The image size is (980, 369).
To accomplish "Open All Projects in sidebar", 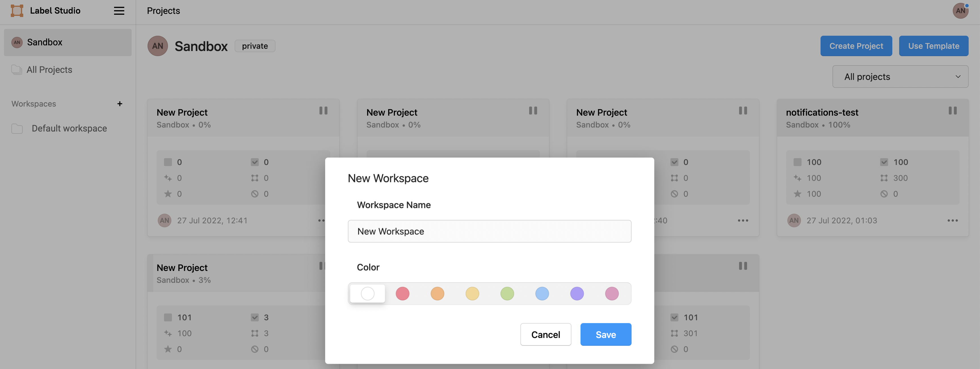I will tap(49, 69).
